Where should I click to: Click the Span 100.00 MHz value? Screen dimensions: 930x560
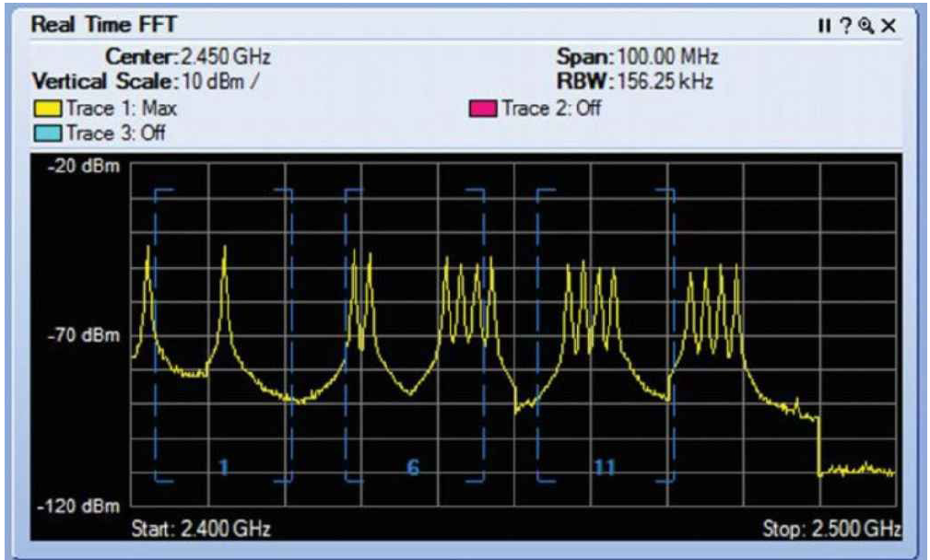click(x=668, y=57)
